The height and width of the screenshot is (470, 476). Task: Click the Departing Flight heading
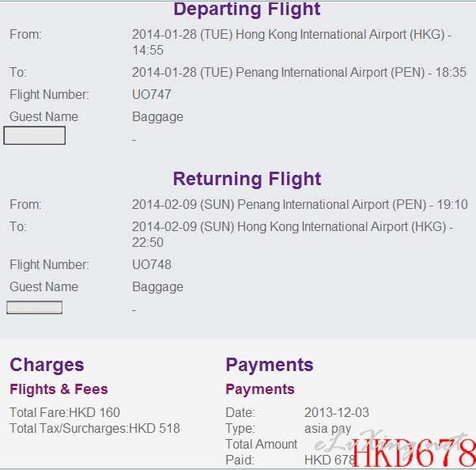[247, 9]
